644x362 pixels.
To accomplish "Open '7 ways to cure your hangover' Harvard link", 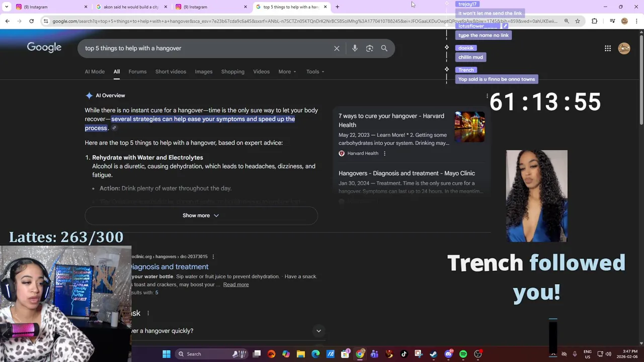I will (x=391, y=120).
